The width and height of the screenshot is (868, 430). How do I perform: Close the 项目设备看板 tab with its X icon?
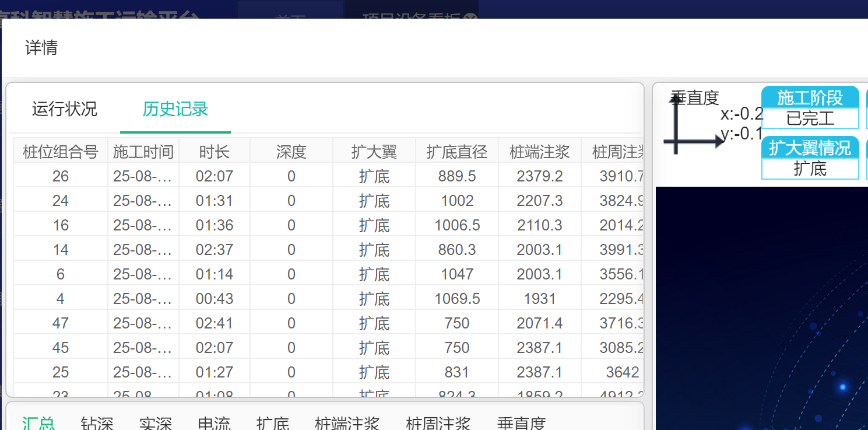(470, 18)
